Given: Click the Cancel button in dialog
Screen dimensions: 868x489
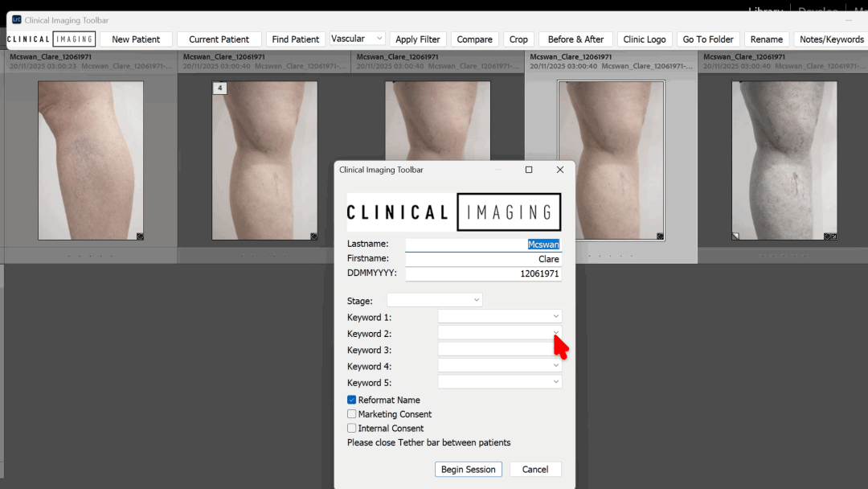Looking at the screenshot, I should tap(535, 469).
